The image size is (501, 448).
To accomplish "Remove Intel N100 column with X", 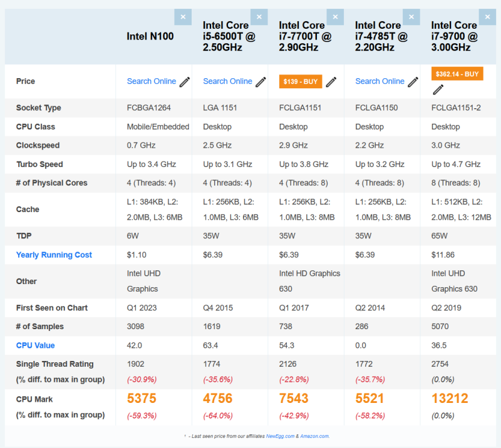I will coord(183,17).
